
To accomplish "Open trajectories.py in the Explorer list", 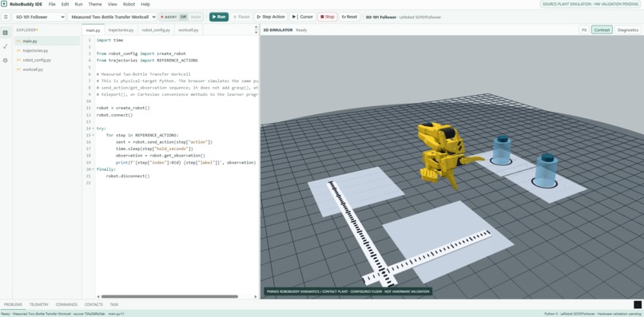I will pos(47,50).
